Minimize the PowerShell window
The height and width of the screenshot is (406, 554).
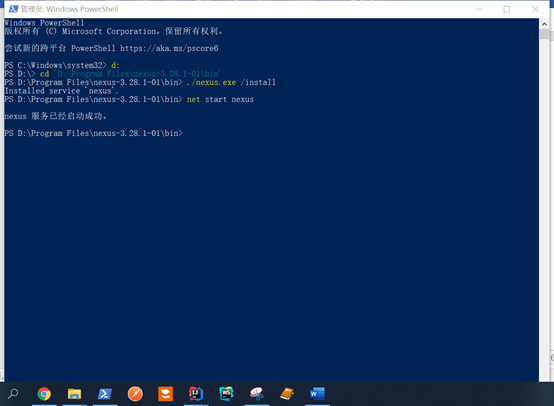[479, 9]
